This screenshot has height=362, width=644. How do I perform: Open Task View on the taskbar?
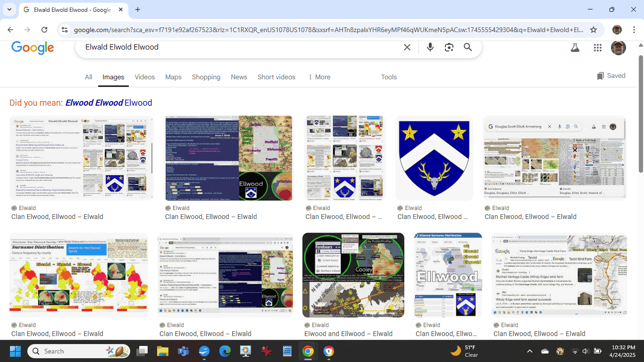[142, 351]
